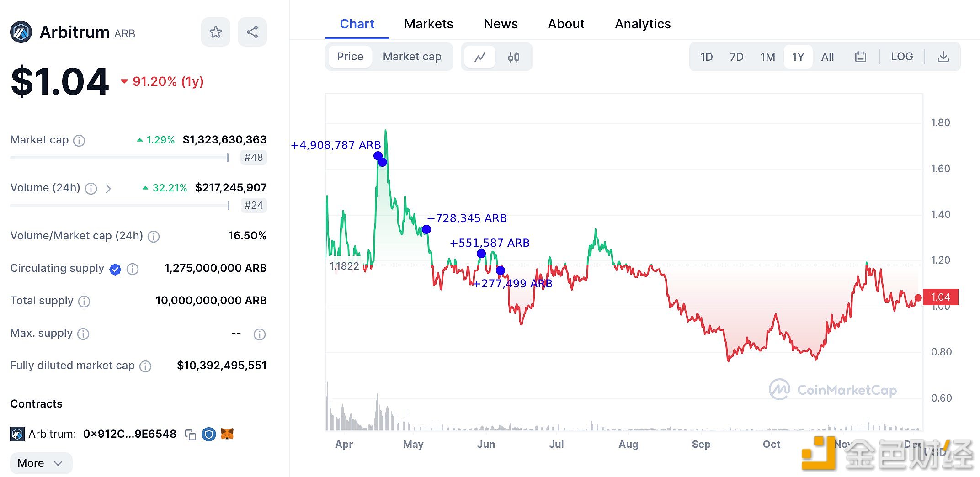980x477 pixels.
Task: Click the +551,587 ARB chart marker
Action: point(481,254)
